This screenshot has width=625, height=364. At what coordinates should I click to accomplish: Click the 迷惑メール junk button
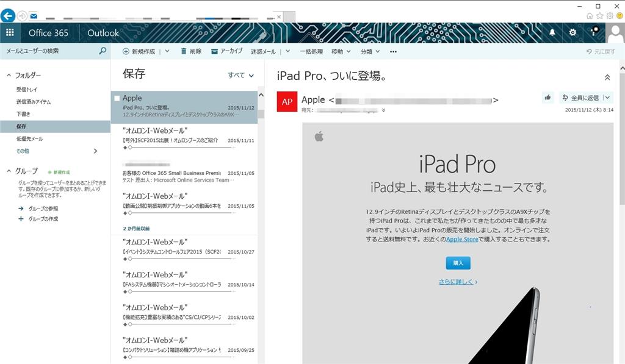(263, 51)
